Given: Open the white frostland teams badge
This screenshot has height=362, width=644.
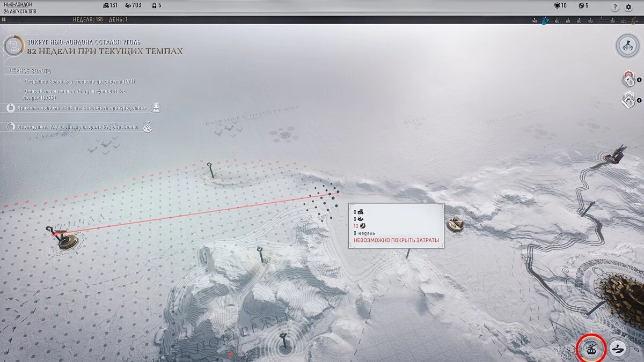Looking at the screenshot, I should pyautogui.click(x=628, y=100).
